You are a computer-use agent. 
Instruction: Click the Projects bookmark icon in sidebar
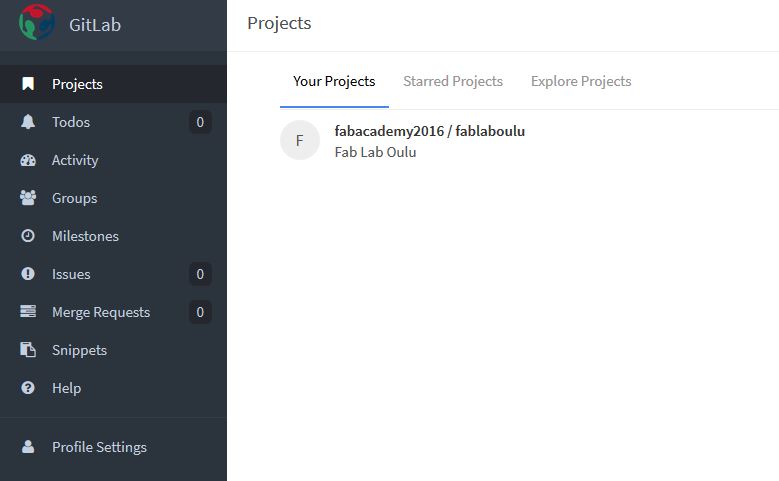tap(28, 84)
